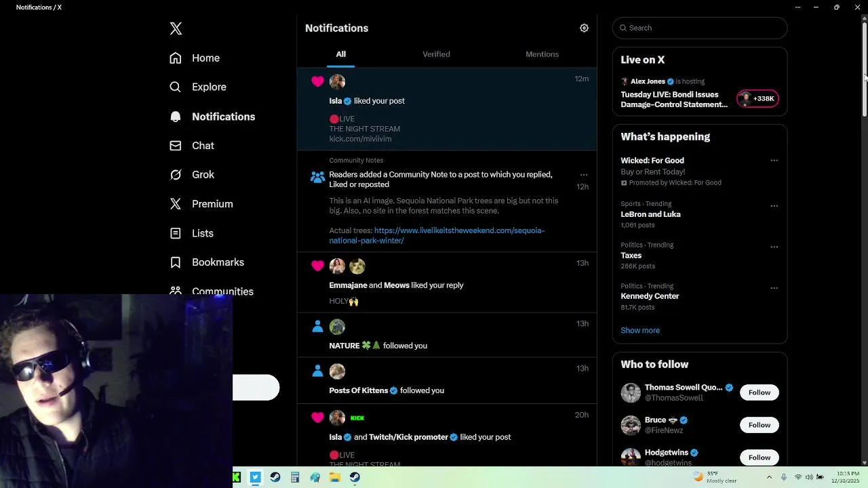Viewport: 868px width, 488px height.
Task: Open the livelikeitstheweekend.com link
Action: coord(437,235)
